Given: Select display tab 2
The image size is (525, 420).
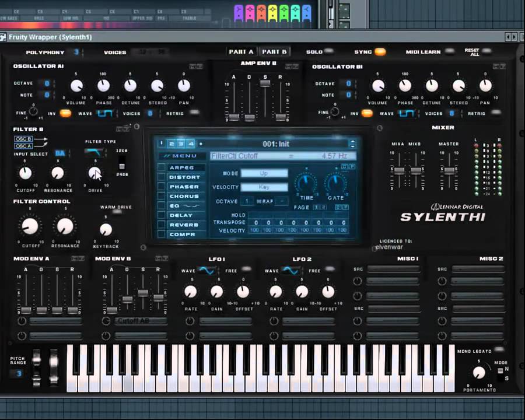Looking at the screenshot, I should click(x=171, y=143).
